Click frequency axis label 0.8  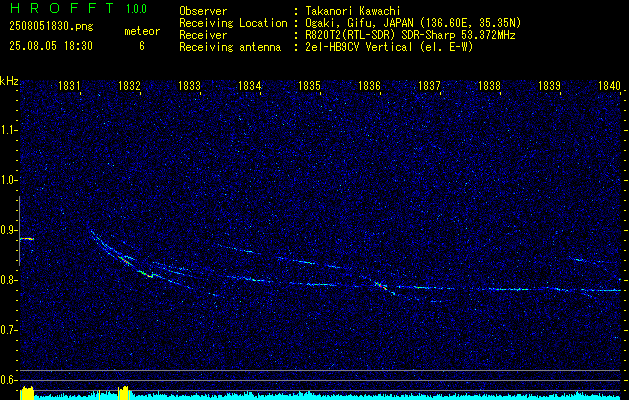[x=9, y=280]
